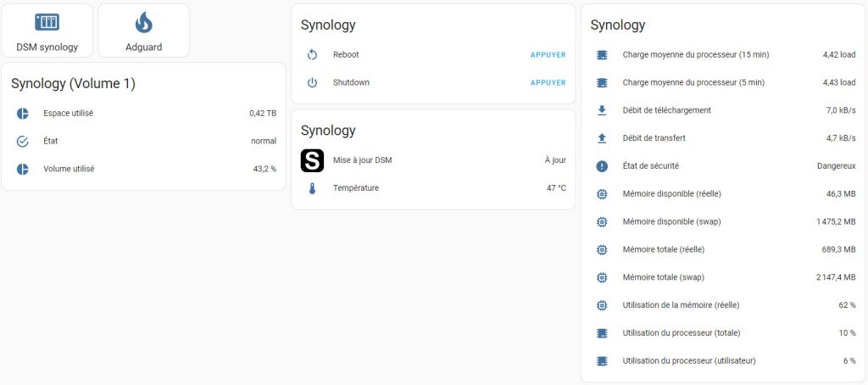Open the Mémoire totale (swap) label
Viewport: 868px width, 385px height.
coord(664,277)
